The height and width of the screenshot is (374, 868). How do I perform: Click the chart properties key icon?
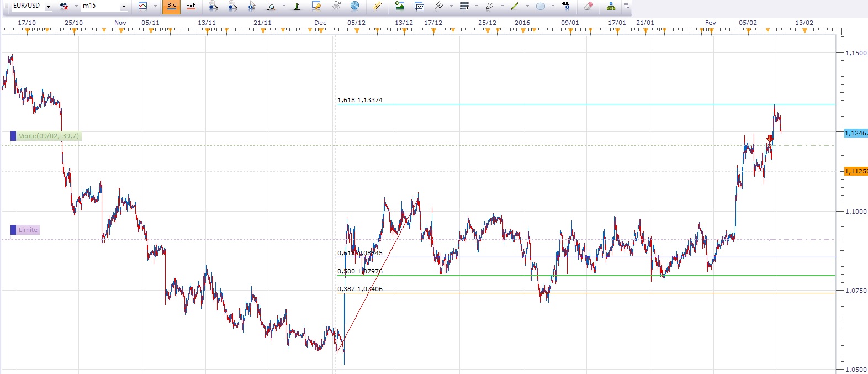[x=316, y=6]
